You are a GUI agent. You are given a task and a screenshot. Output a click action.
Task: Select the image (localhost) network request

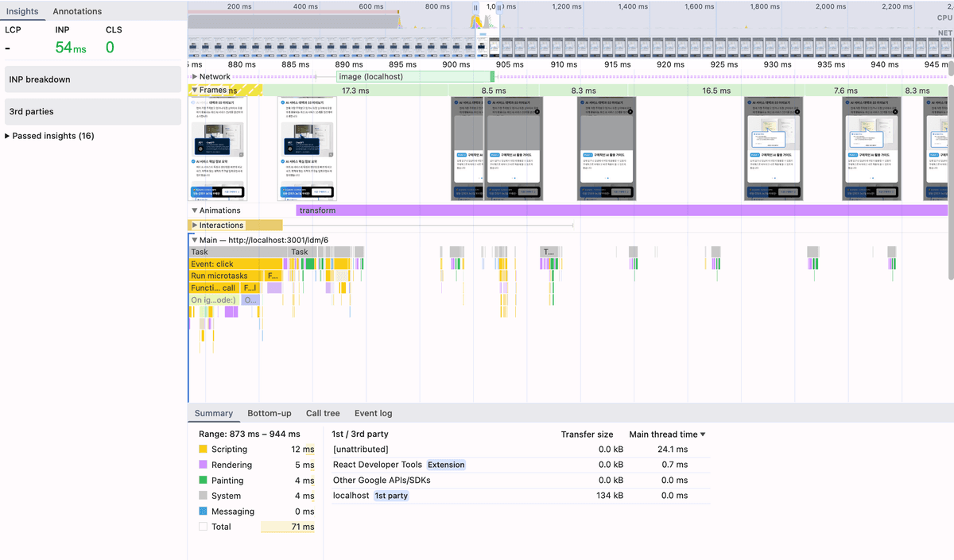(413, 77)
